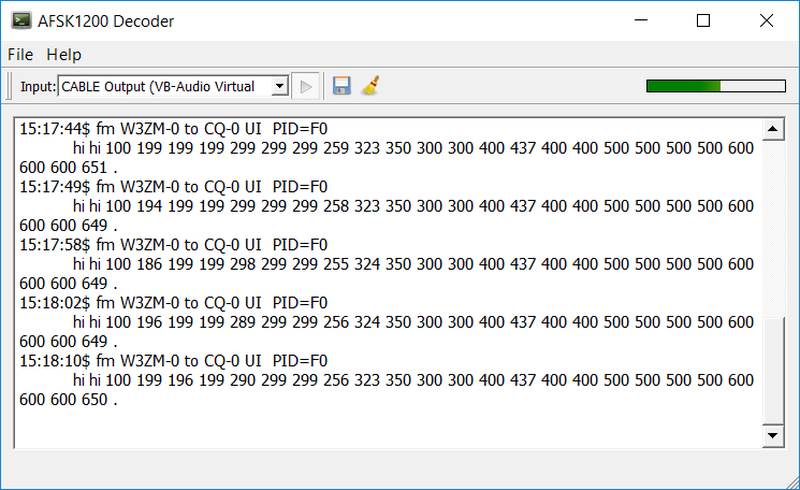Image resolution: width=800 pixels, height=490 pixels.
Task: Click the scrollbar up arrow
Action: [x=773, y=129]
